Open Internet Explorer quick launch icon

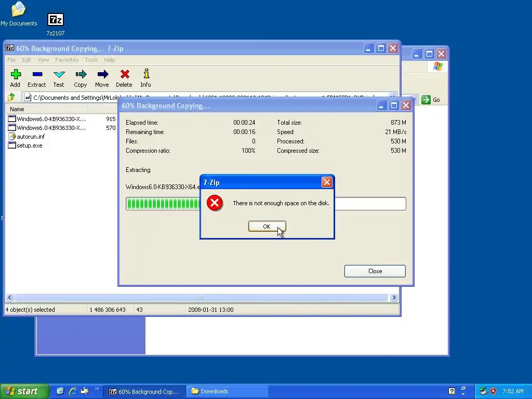point(73,391)
